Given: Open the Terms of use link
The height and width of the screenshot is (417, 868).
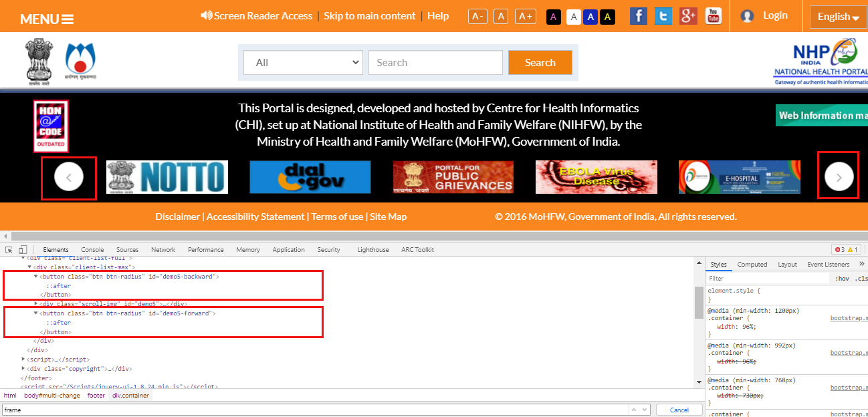Looking at the screenshot, I should coord(337,217).
